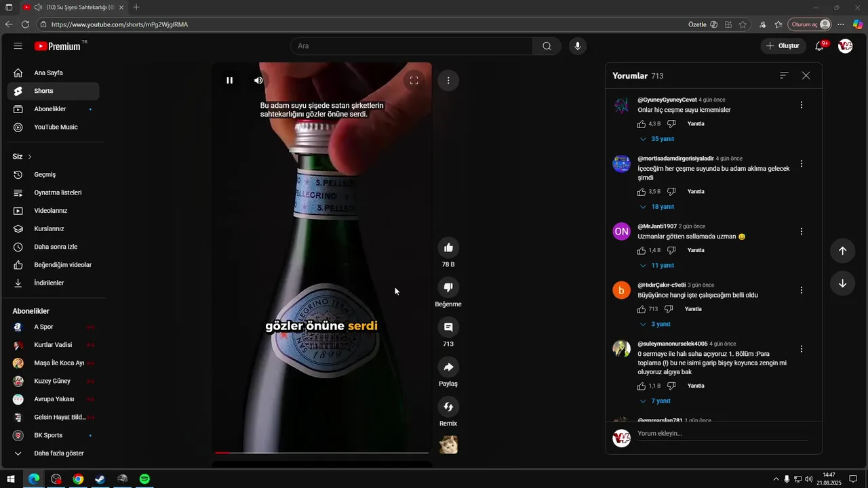Image resolution: width=868 pixels, height=488 pixels.
Task: Pause the Shorts video
Action: pos(230,80)
